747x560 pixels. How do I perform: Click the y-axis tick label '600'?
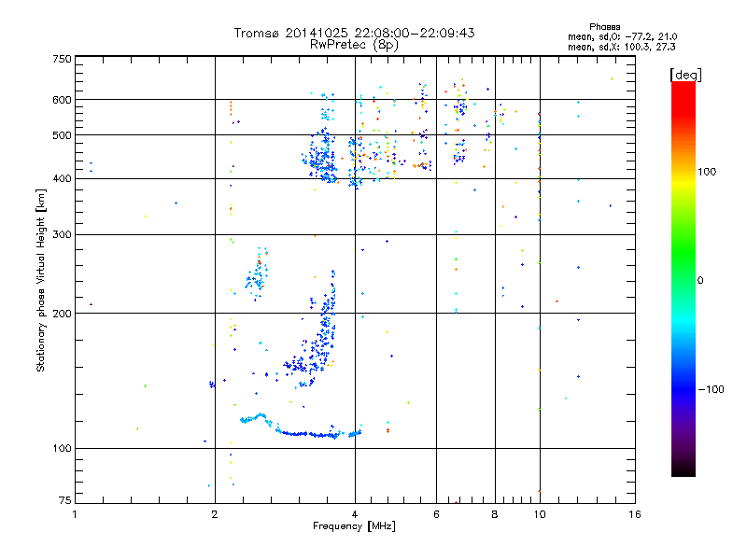coord(62,100)
